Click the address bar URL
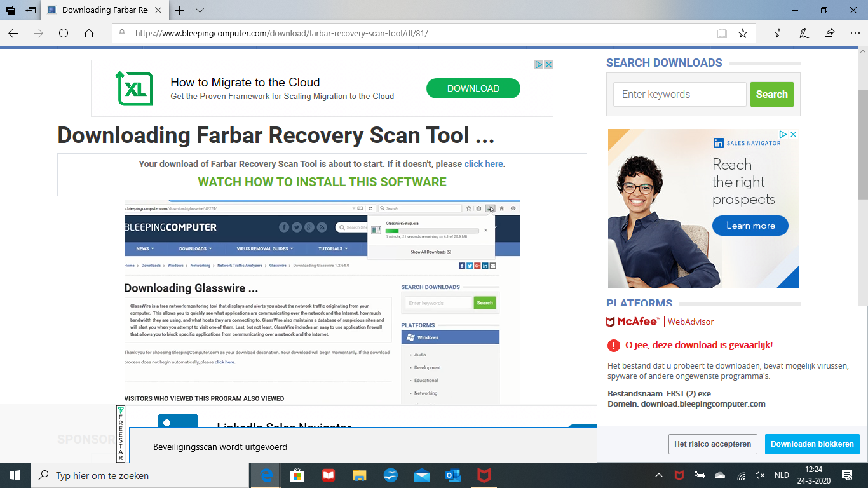 coord(281,33)
